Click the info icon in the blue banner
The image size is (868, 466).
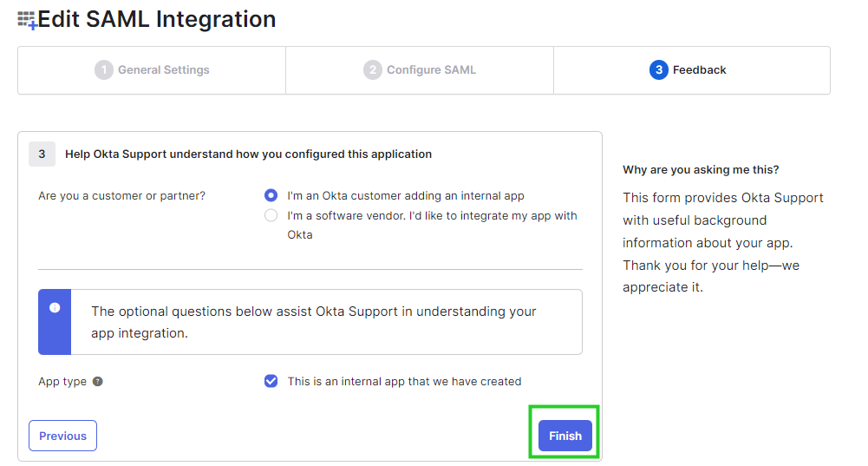pyautogui.click(x=55, y=307)
